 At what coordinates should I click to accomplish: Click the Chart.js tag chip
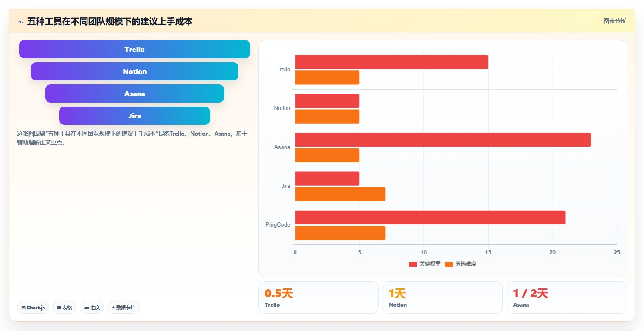coord(33,308)
